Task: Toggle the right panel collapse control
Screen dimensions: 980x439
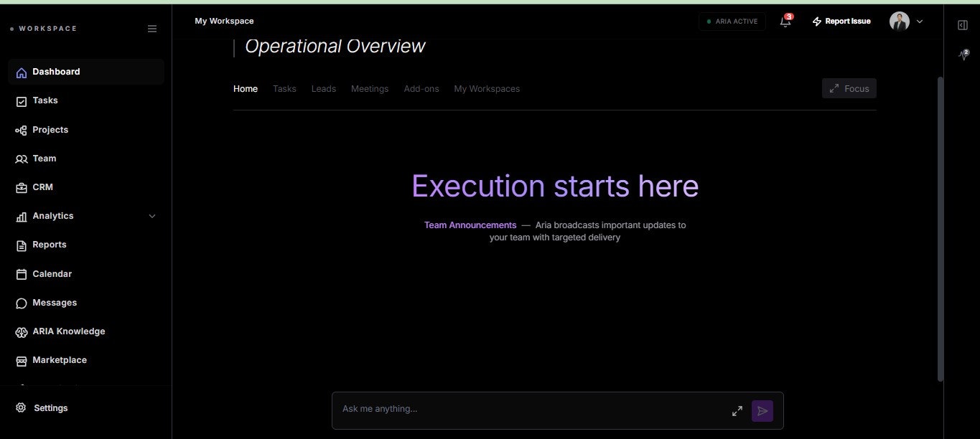Action: [963, 24]
